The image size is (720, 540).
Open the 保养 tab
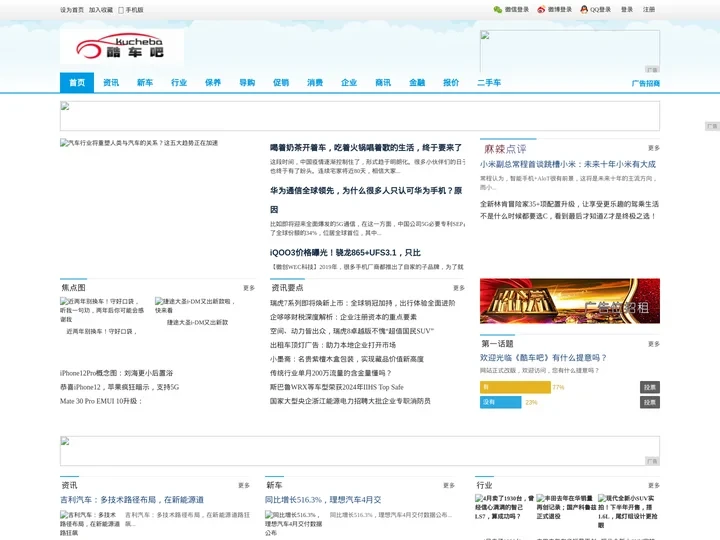point(213,83)
